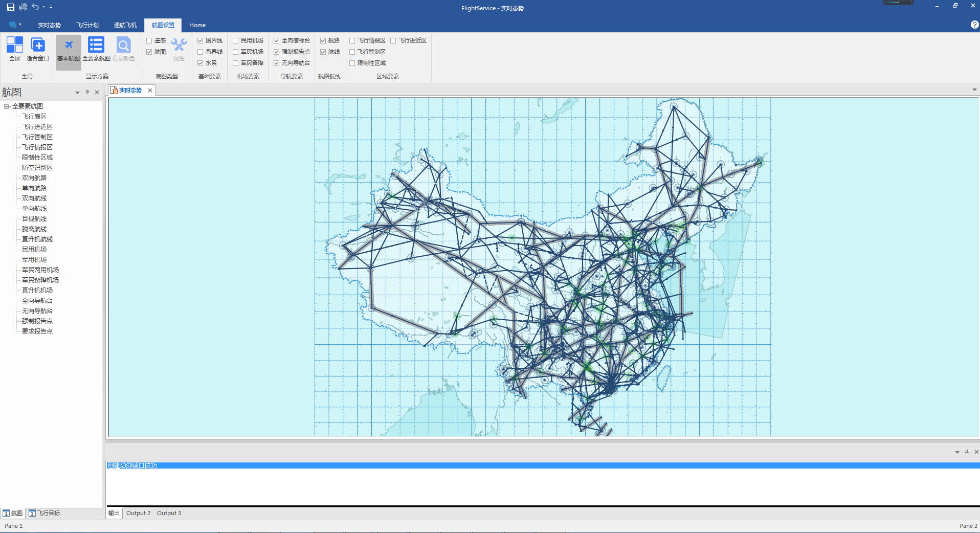Select 直升机航线 in the tree
This screenshot has height=533, width=980.
[37, 239]
